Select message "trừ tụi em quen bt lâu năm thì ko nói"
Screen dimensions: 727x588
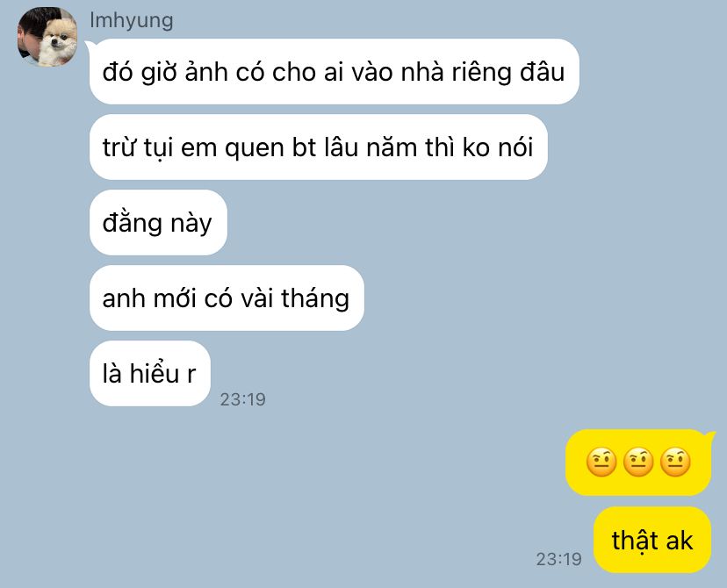pos(319,147)
